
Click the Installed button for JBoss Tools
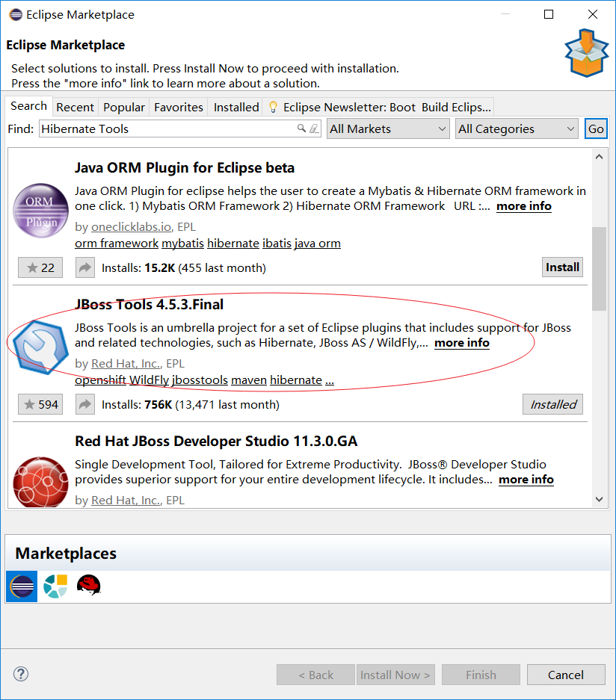553,404
